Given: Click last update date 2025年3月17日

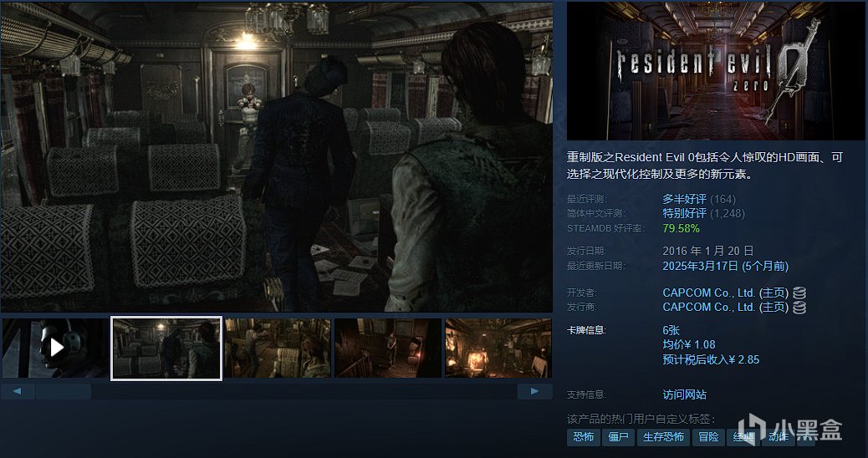Looking at the screenshot, I should pos(700,266).
